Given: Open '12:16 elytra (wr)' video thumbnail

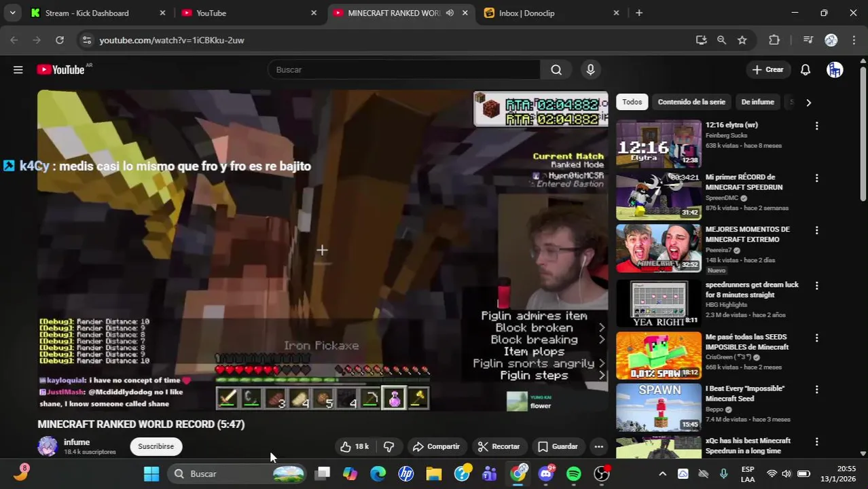Looking at the screenshot, I should [659, 143].
